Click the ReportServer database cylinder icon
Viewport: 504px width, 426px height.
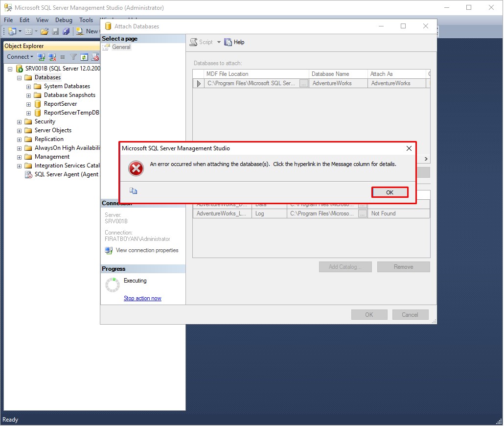(38, 104)
